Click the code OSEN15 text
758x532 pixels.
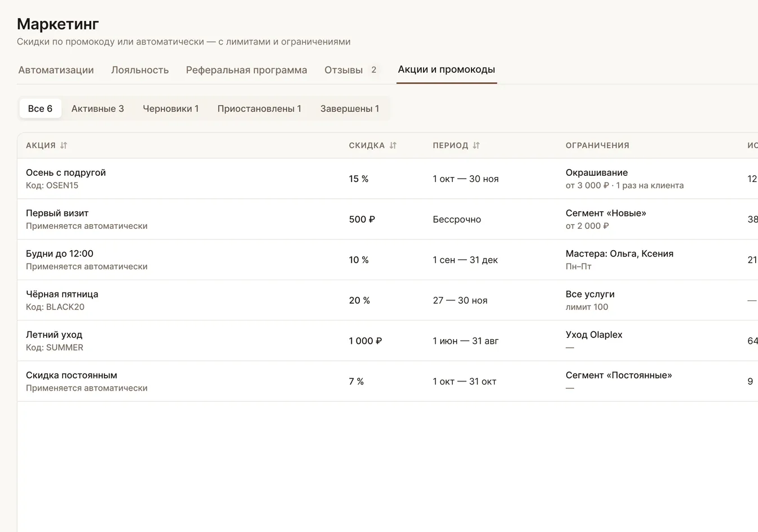pos(52,185)
